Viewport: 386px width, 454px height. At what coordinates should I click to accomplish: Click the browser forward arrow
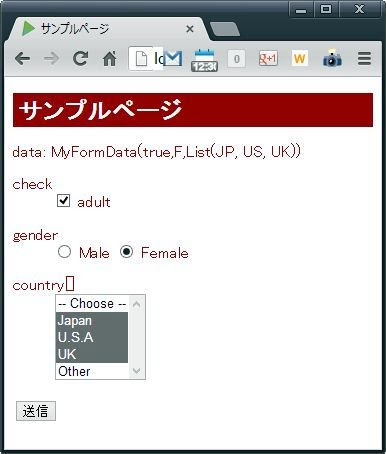[51, 59]
